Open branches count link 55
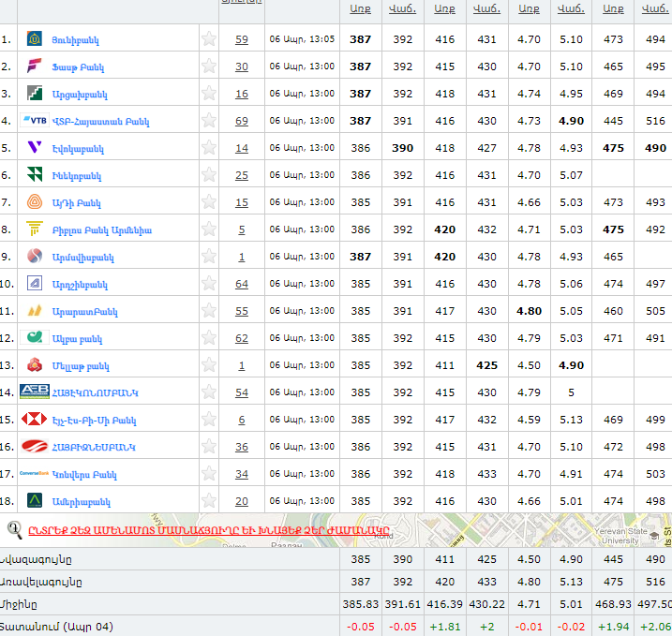The height and width of the screenshot is (636, 672). click(242, 311)
